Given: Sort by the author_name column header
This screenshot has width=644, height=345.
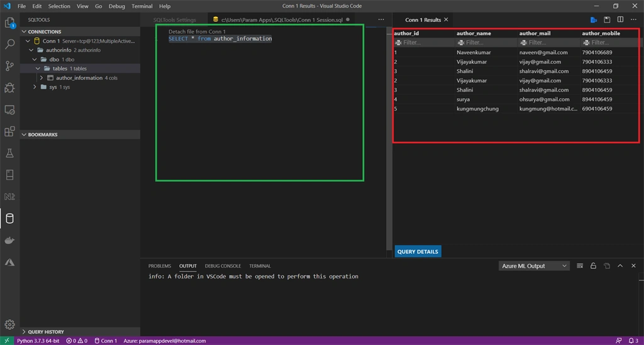Looking at the screenshot, I should pos(474,33).
